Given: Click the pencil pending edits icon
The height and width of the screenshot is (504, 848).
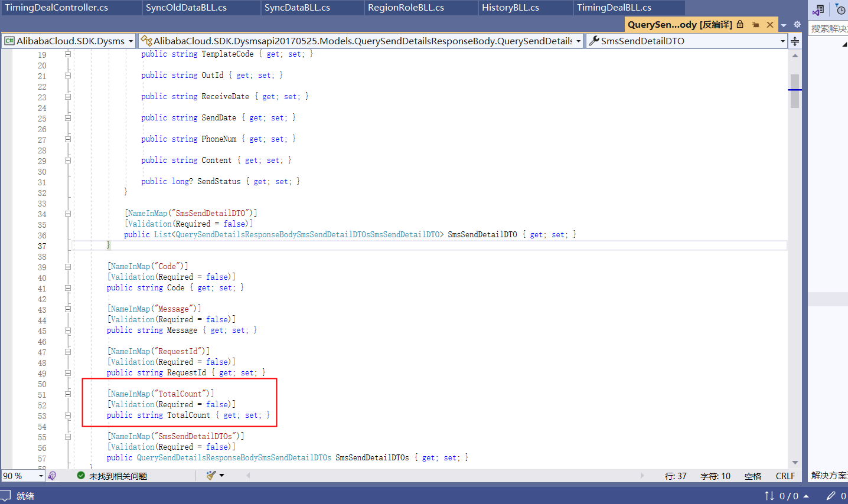Looking at the screenshot, I should click(831, 496).
